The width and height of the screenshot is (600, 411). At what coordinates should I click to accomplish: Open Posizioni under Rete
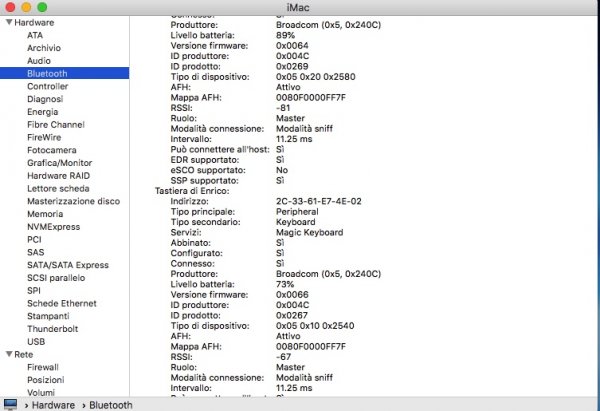[46, 380]
